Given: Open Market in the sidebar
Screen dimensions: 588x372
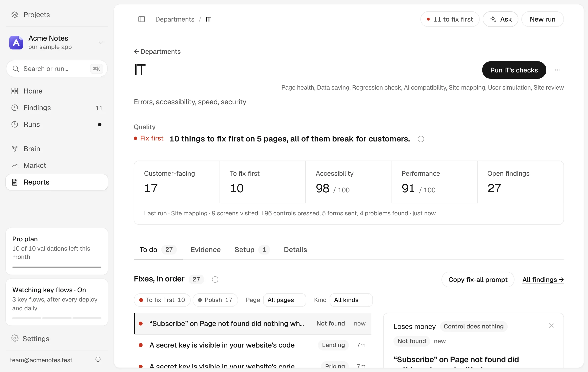Looking at the screenshot, I should (57, 165).
